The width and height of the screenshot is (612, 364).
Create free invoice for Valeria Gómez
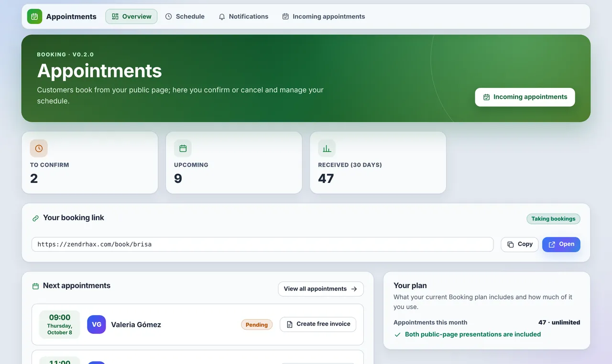[318, 324]
